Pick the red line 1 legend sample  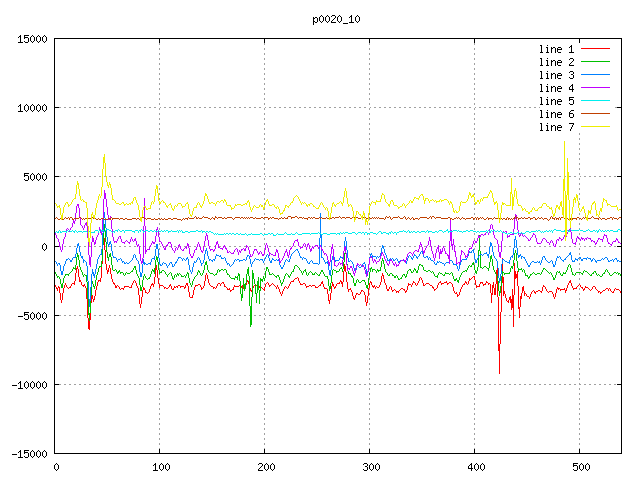click(x=596, y=49)
